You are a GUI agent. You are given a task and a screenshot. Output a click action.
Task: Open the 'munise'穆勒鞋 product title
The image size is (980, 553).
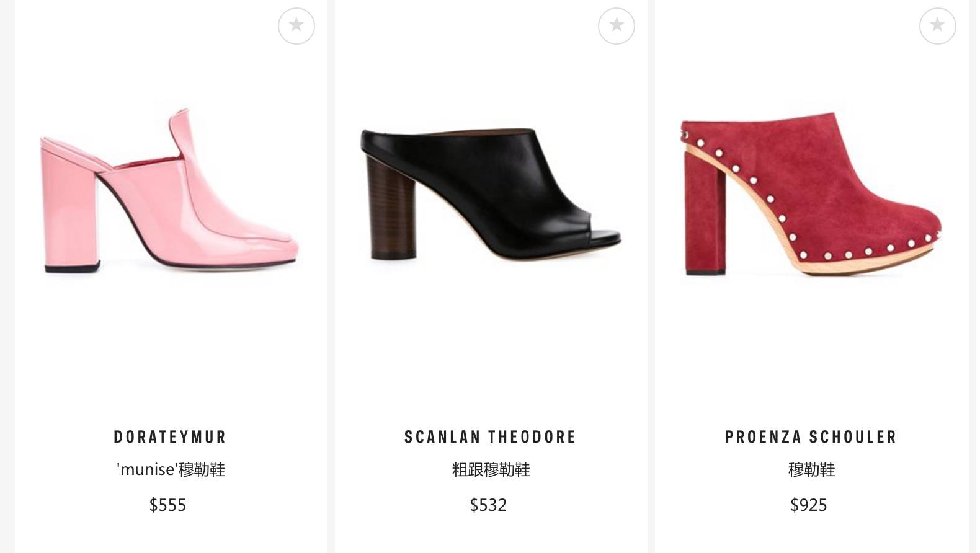tap(171, 470)
